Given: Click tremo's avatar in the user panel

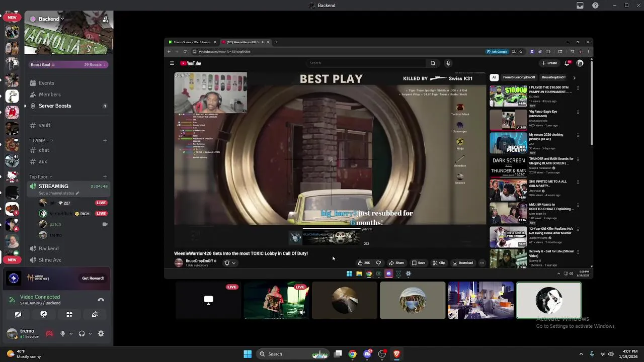Looking at the screenshot, I should click(12, 333).
